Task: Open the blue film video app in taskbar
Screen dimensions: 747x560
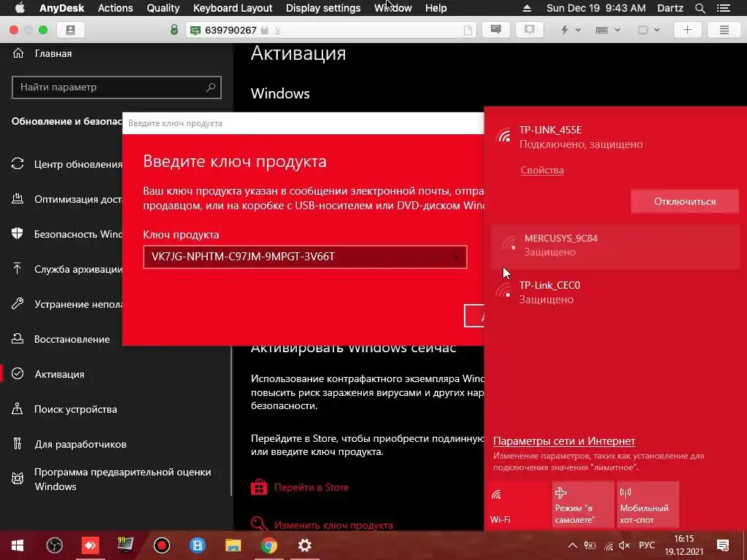Action: [x=197, y=545]
